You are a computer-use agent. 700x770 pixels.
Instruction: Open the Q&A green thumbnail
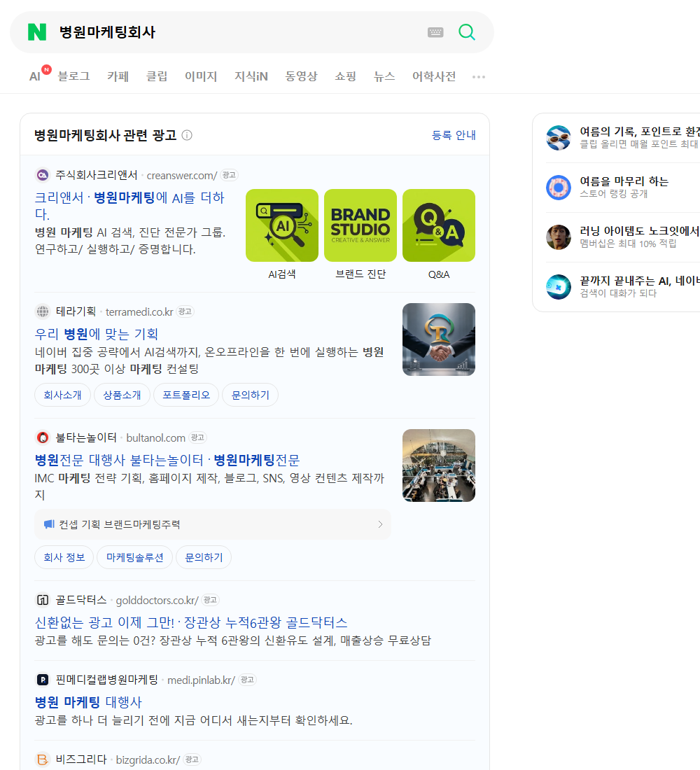coord(439,225)
